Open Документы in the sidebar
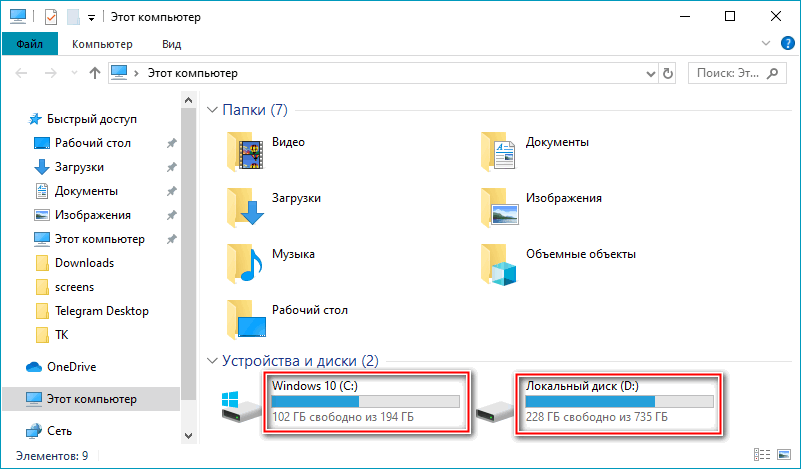The height and width of the screenshot is (469, 801). coord(86,191)
